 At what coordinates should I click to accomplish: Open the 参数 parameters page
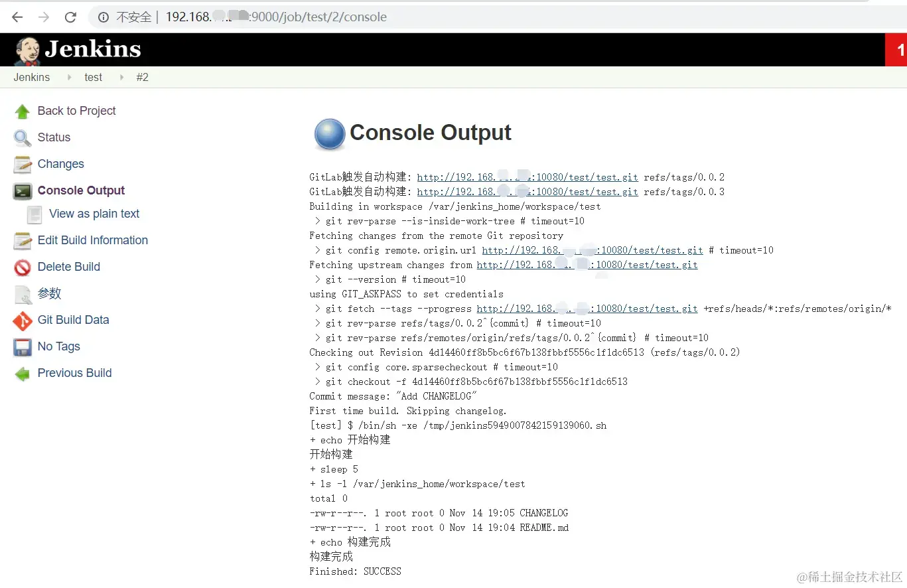point(49,293)
